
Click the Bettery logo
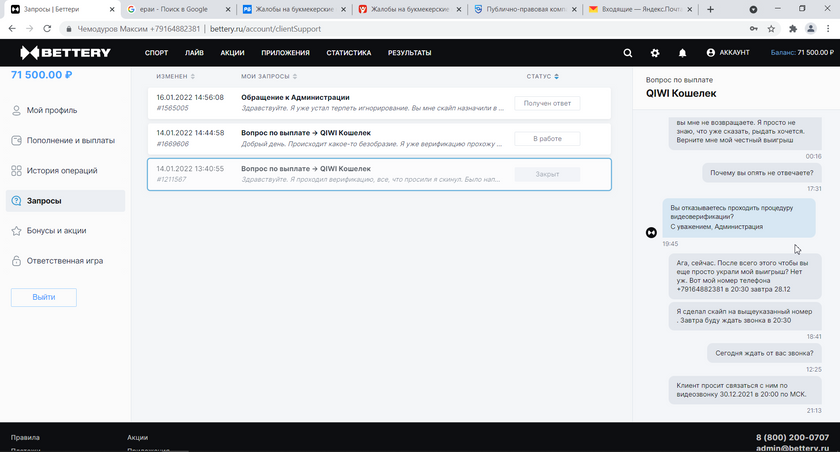click(x=65, y=52)
